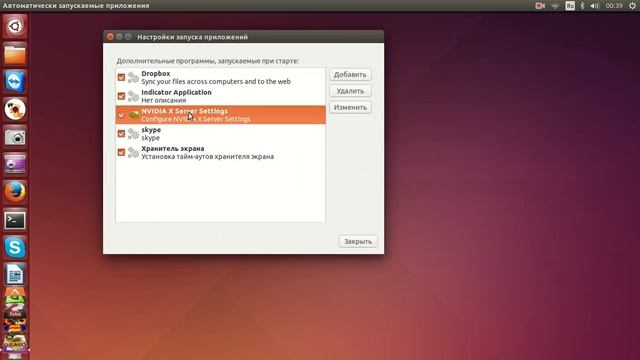This screenshot has width=640, height=360.
Task: Open the Ubuntu Dash launcher
Action: click(15, 27)
